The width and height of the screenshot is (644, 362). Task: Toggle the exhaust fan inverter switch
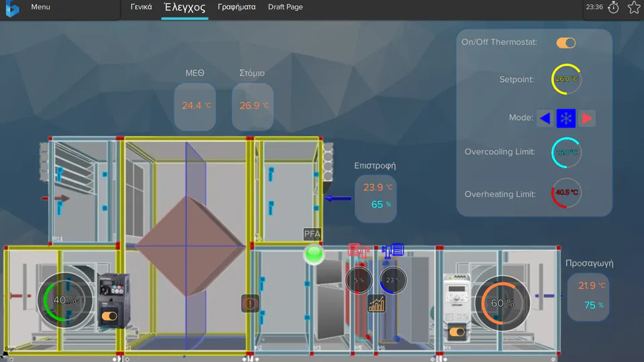[x=109, y=316]
